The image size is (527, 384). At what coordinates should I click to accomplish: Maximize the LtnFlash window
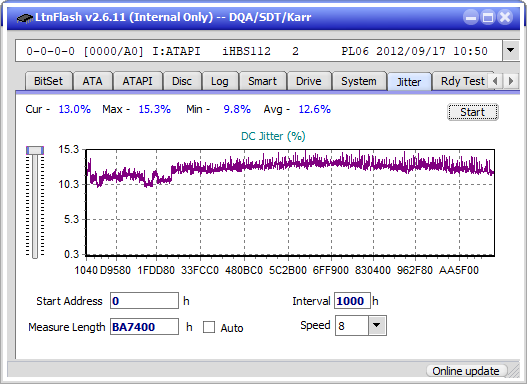point(488,17)
